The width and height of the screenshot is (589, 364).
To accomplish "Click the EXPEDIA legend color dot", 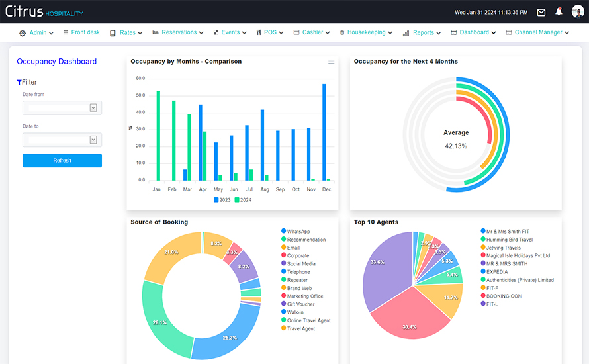I will pos(483,272).
